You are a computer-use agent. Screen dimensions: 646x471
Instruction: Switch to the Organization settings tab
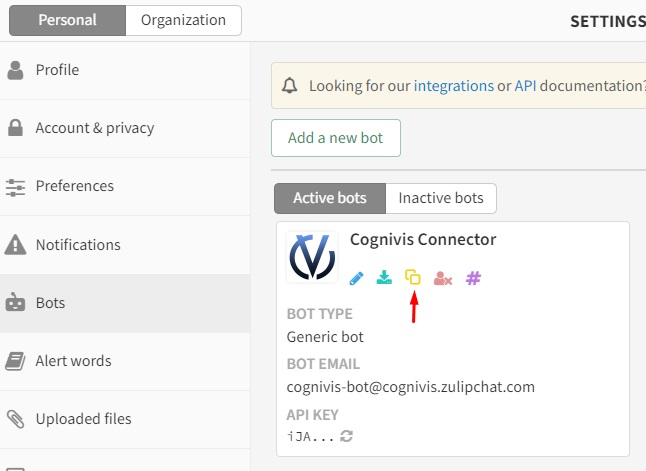pyautogui.click(x=183, y=20)
